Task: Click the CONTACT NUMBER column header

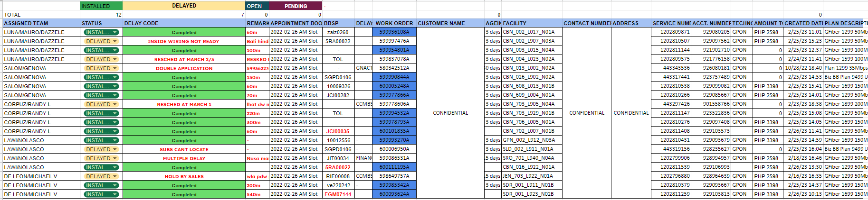Action: 587,23
